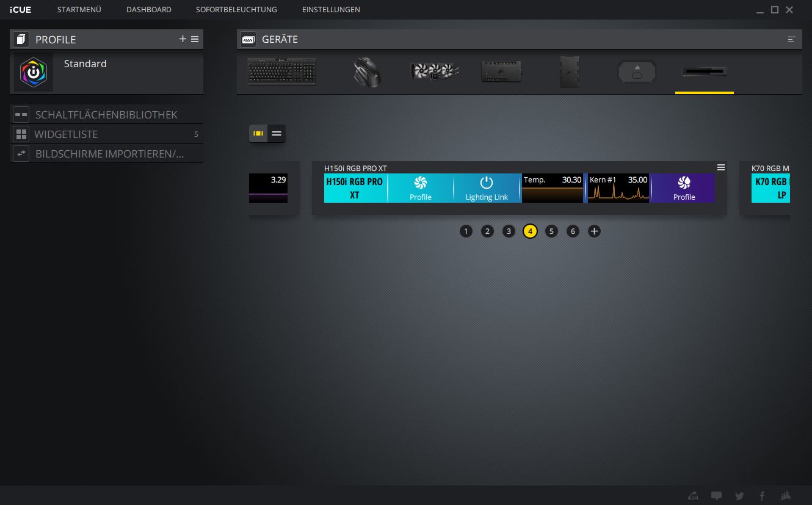Open Schaltflächenbibliothek in the sidebar
812x505 pixels.
[106, 115]
